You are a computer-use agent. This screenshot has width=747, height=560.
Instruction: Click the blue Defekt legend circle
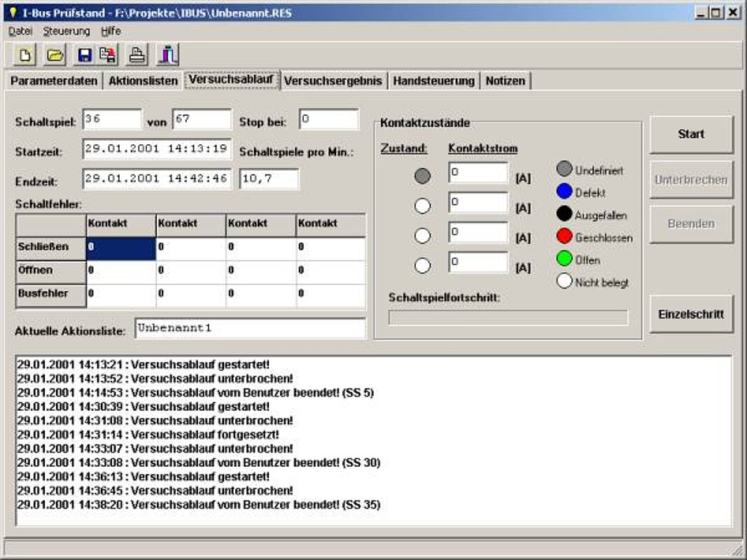[564, 191]
